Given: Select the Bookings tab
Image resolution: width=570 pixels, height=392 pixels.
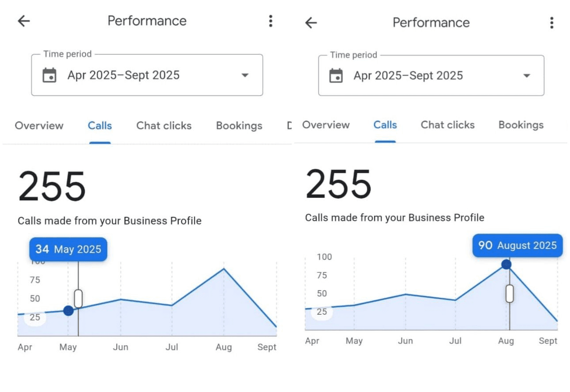Looking at the screenshot, I should (239, 125).
